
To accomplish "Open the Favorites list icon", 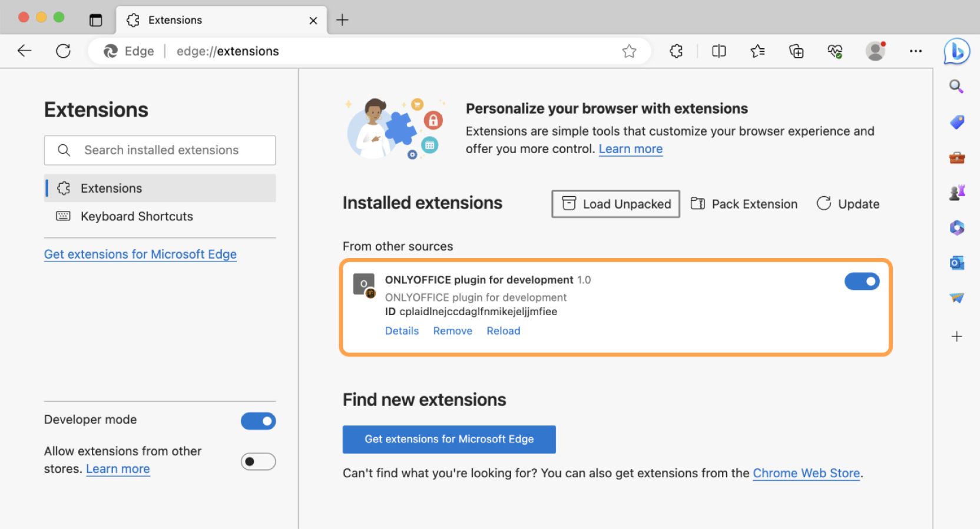I will [757, 51].
